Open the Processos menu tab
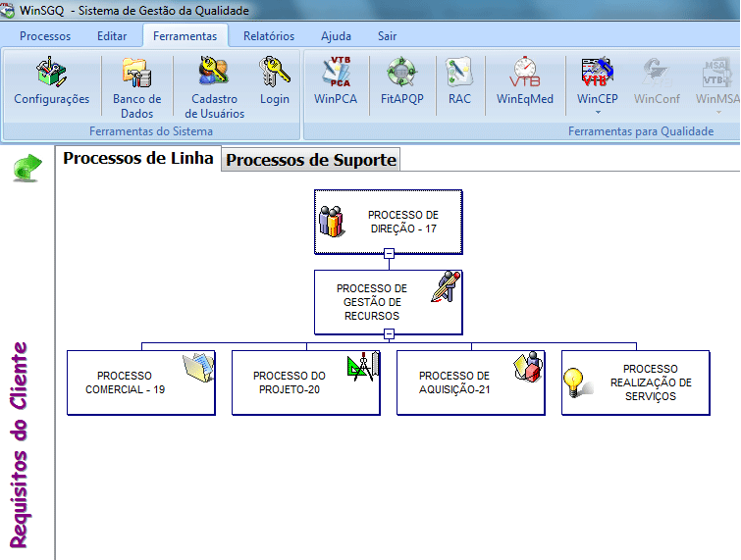 tap(45, 36)
